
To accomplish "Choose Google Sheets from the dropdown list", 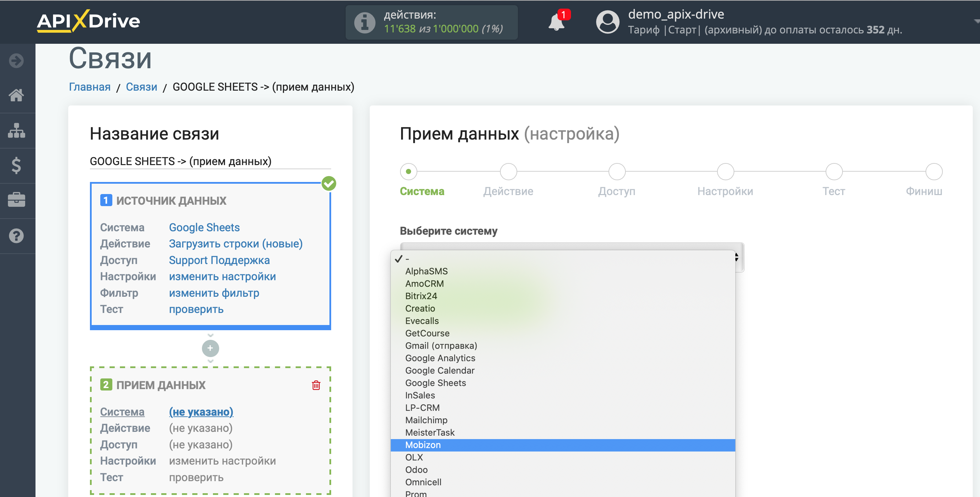I will click(563, 383).
